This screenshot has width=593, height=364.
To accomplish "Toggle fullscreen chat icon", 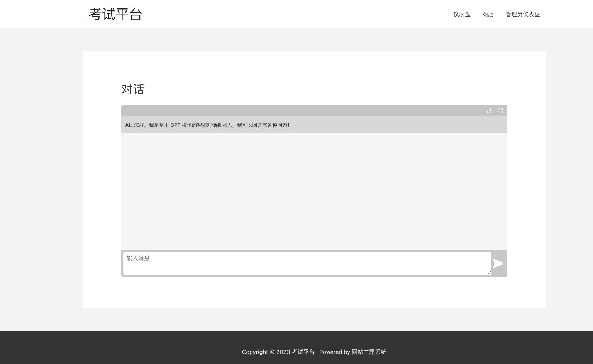I will 500,111.
